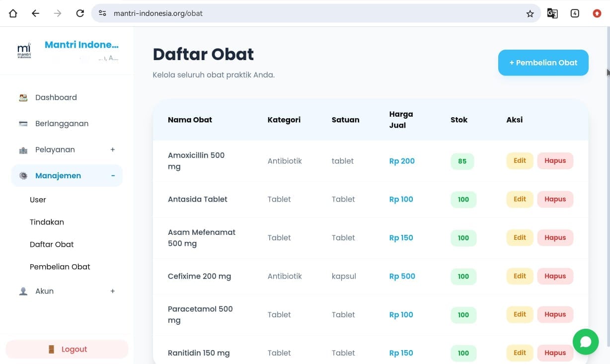This screenshot has height=364, width=610.
Task: Click the Pelayanan building icon
Action: (x=23, y=150)
